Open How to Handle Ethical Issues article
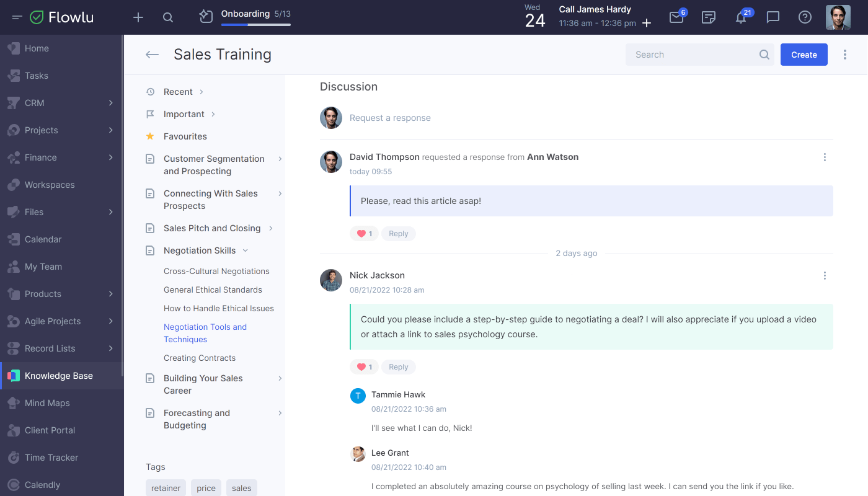 coord(219,308)
